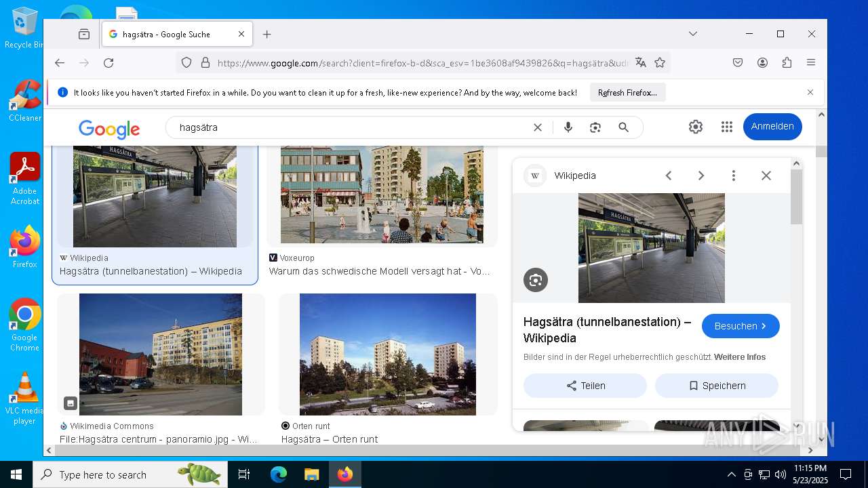Click the Firefox back arrow button
The image size is (868, 488).
coord(60,63)
